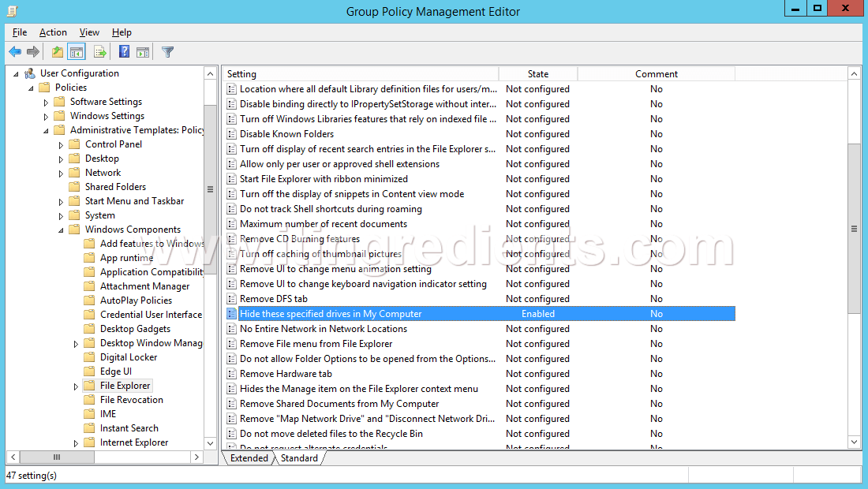Click the Export List toolbar icon
Image resolution: width=868 pixels, height=489 pixels.
[x=99, y=51]
